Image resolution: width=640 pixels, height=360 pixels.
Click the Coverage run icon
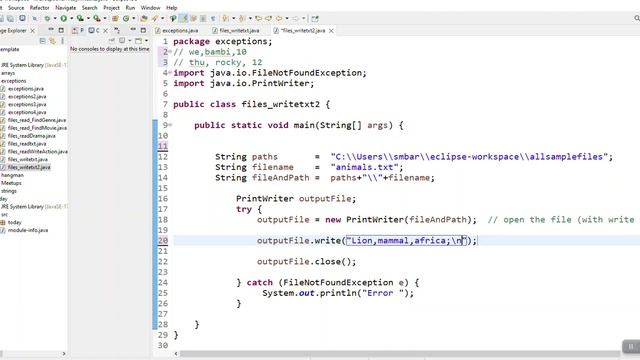click(x=80, y=18)
